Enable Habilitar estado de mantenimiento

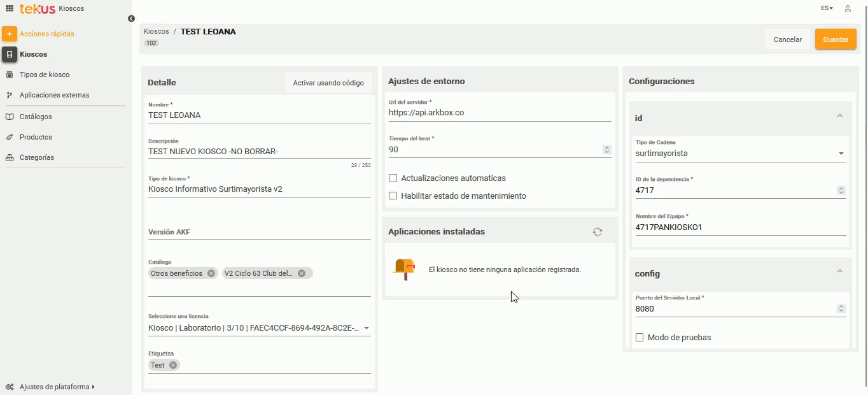pyautogui.click(x=393, y=196)
